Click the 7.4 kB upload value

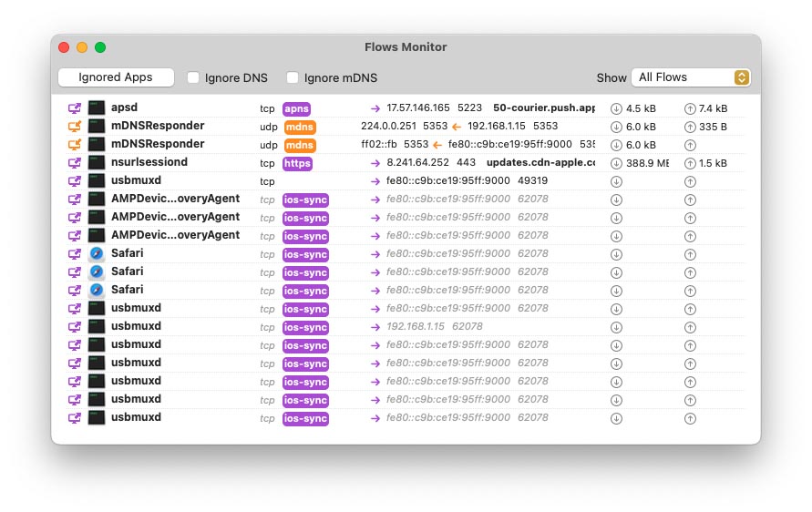713,108
